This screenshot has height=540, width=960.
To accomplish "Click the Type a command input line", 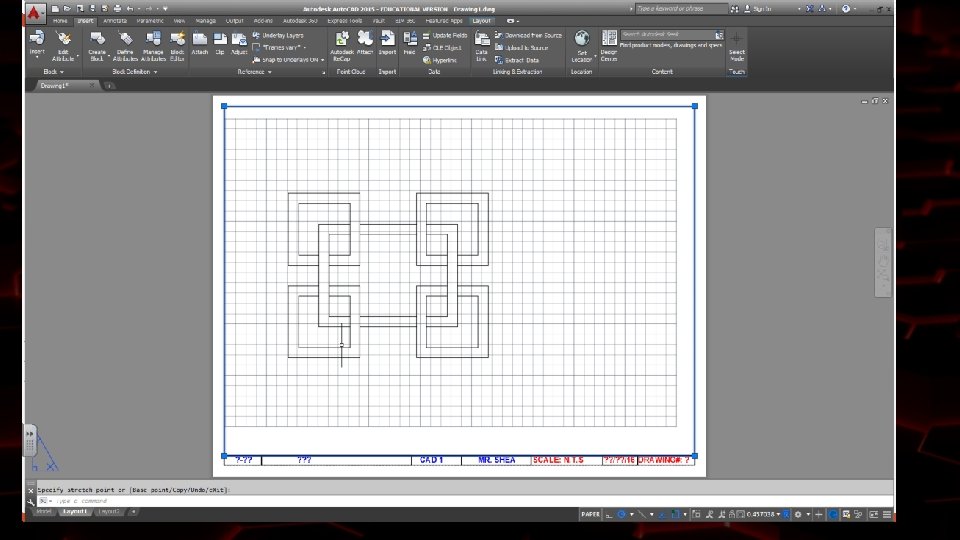I will coord(465,501).
